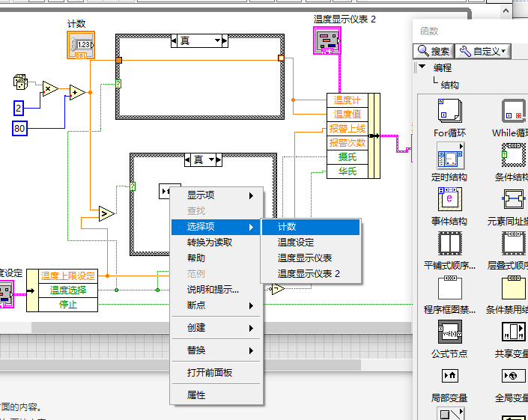Select the 共享变量 palette icon
Image resolution: width=528 pixels, height=420 pixels.
click(514, 332)
